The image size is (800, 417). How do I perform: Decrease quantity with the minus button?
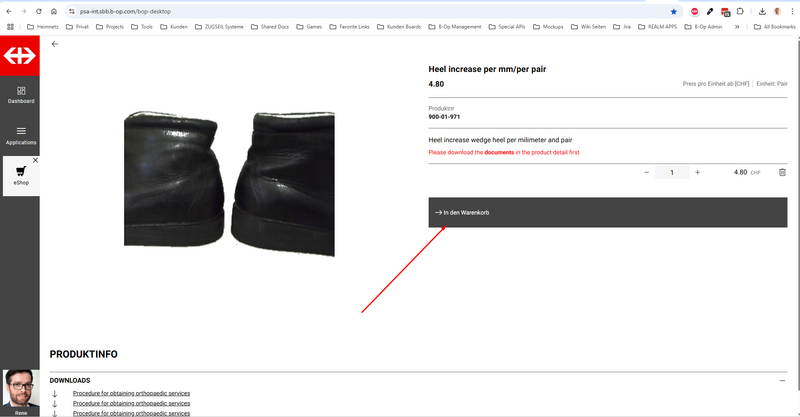(646, 172)
